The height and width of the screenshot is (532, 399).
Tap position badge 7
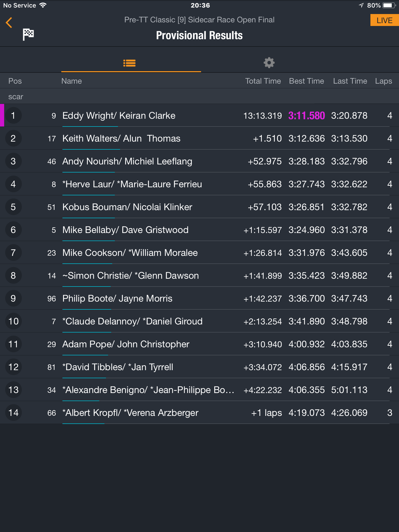pos(13,252)
